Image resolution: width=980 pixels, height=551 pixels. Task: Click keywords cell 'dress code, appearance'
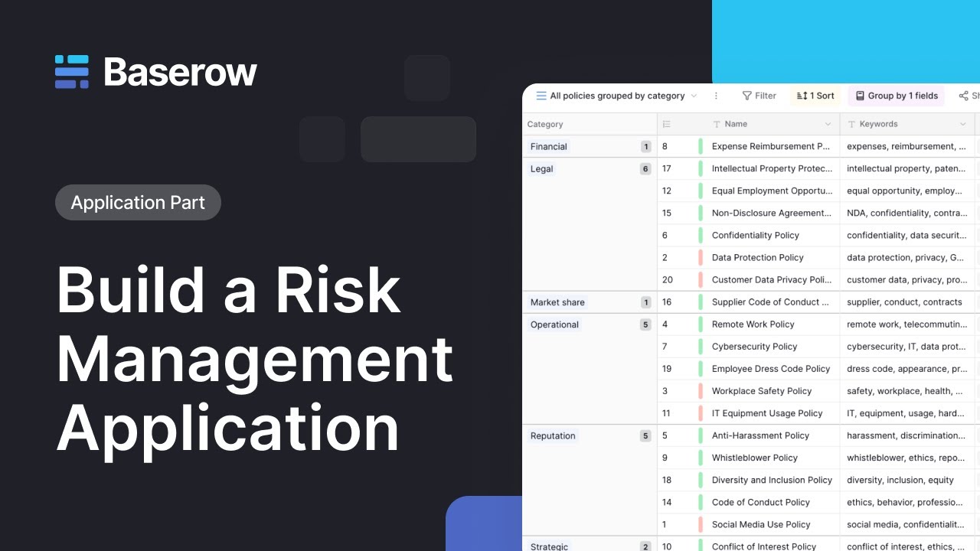(907, 368)
